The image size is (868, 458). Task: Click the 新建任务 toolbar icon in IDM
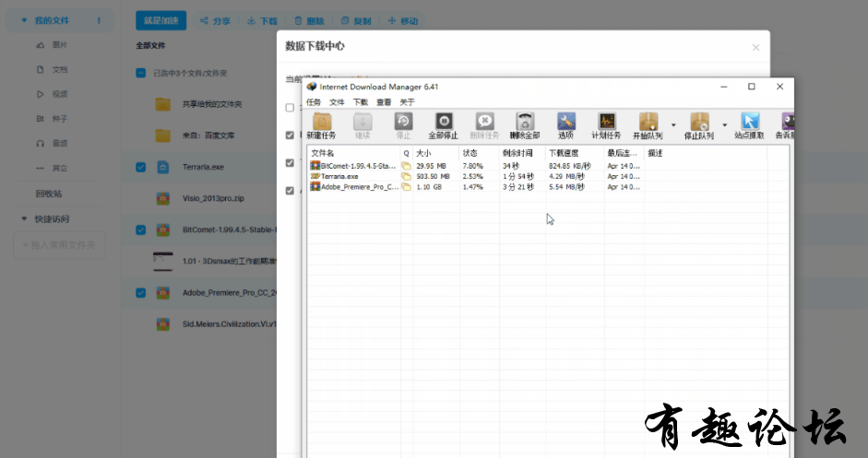click(322, 122)
